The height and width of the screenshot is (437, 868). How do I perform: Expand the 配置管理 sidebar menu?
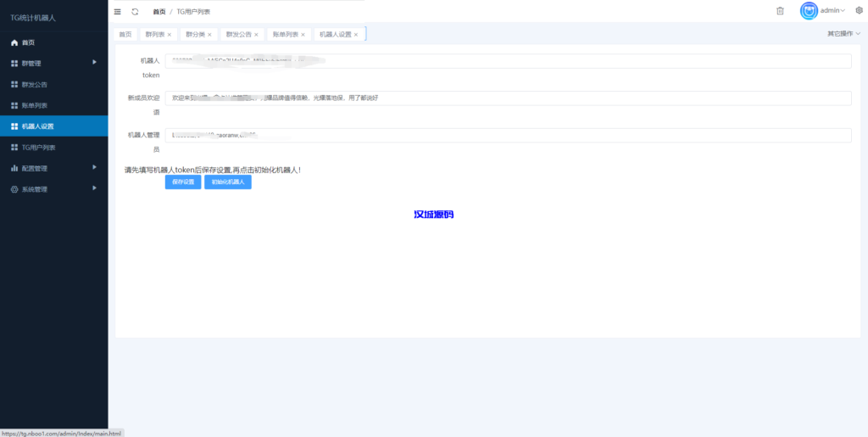click(53, 168)
